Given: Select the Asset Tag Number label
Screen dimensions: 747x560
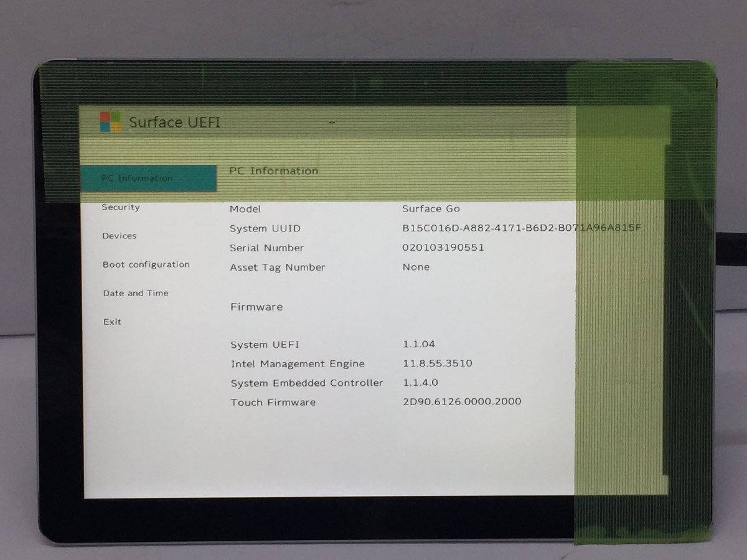Looking at the screenshot, I should coord(278,267).
